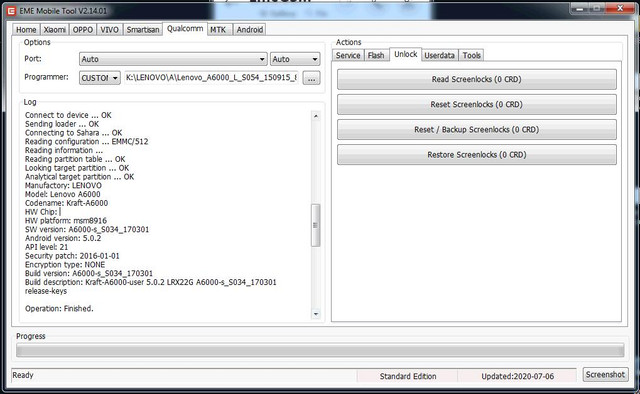Click Read Screenlocks button
The height and width of the screenshot is (394, 640).
[477, 79]
